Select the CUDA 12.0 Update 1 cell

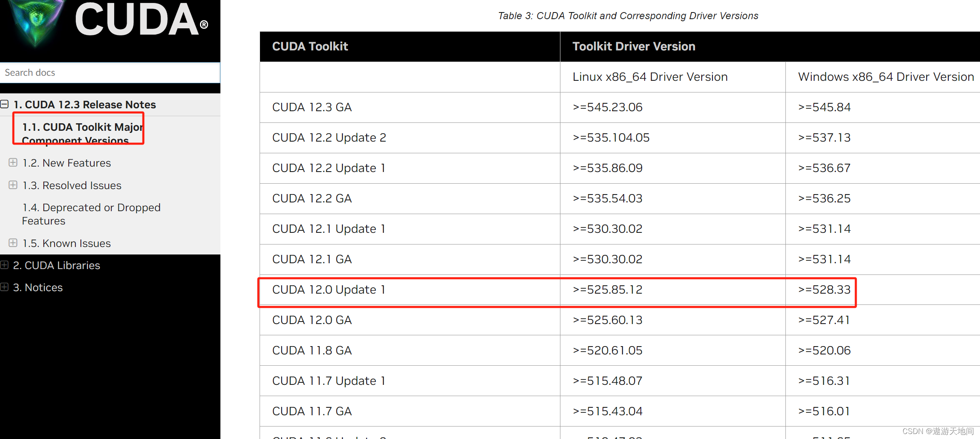(410, 290)
